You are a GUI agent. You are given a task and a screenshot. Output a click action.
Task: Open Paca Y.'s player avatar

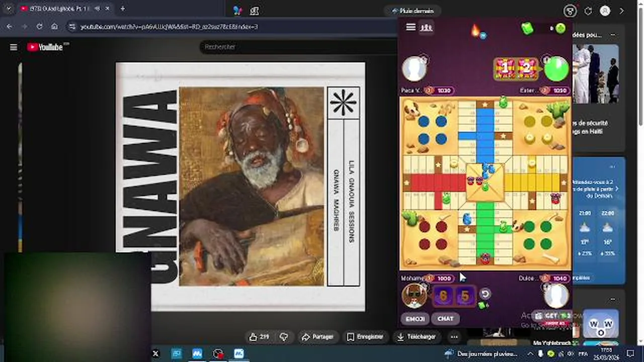414,69
